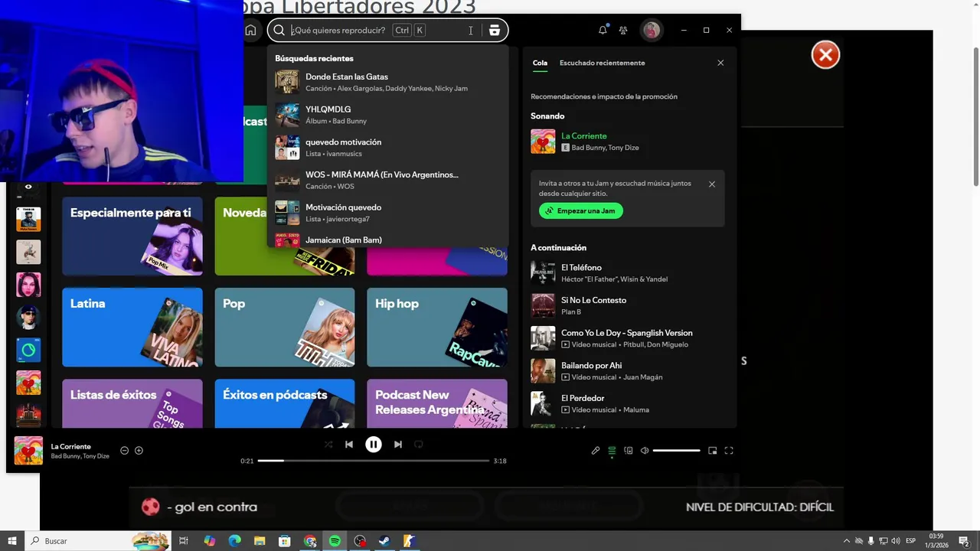Image resolution: width=980 pixels, height=551 pixels.
Task: Open the Pop genre card
Action: click(285, 328)
